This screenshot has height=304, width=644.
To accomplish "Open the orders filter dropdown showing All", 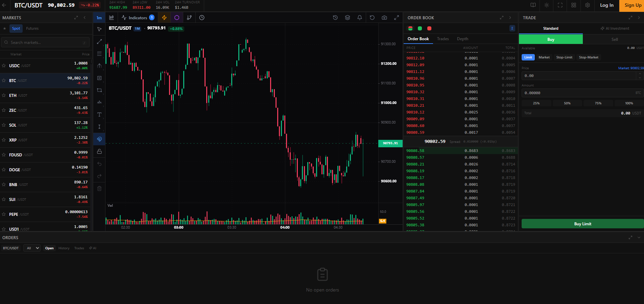I will [x=31, y=248].
